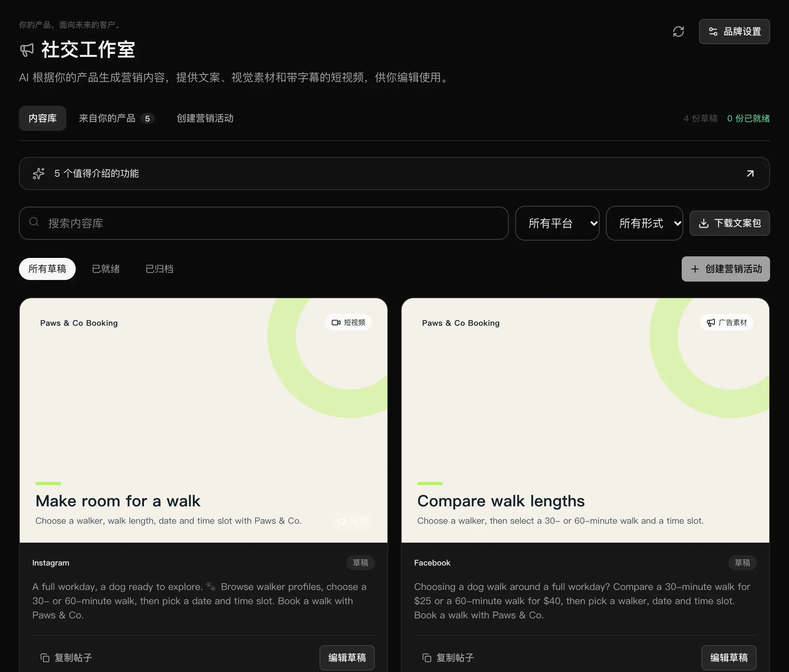Click the 短视频 badge on first card
The height and width of the screenshot is (672, 789).
(x=348, y=323)
